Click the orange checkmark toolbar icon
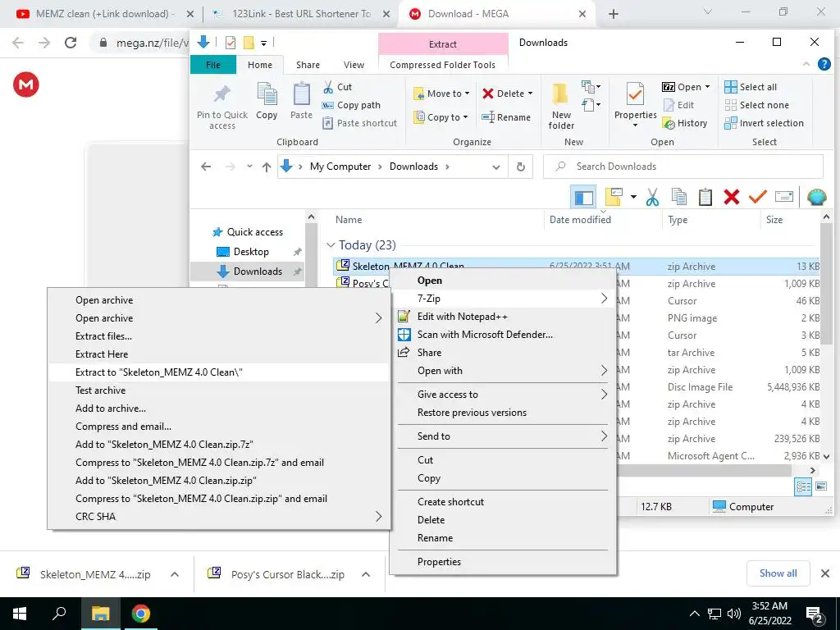The height and width of the screenshot is (630, 840). (x=757, y=197)
